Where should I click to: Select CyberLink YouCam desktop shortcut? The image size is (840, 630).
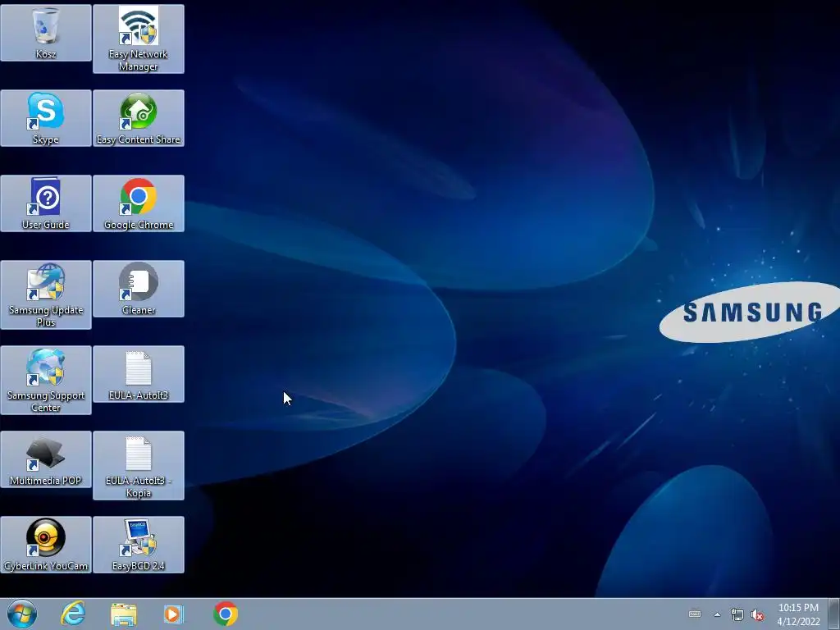point(46,545)
